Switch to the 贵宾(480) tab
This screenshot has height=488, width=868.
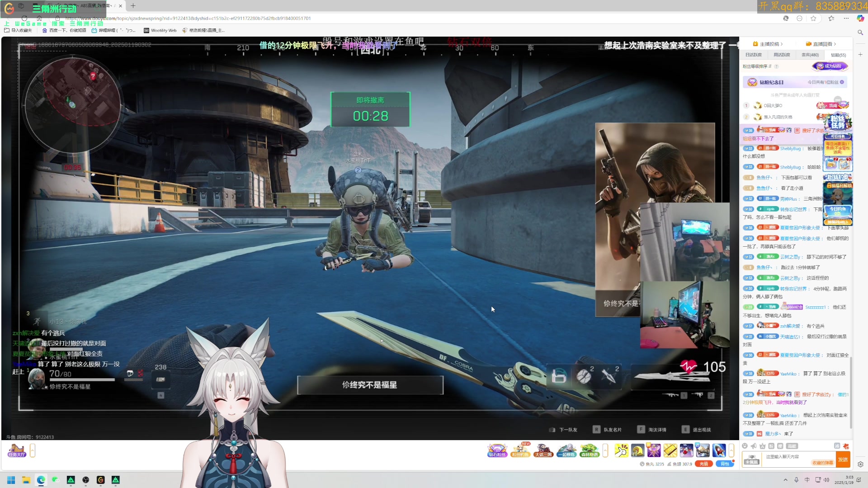[810, 55]
